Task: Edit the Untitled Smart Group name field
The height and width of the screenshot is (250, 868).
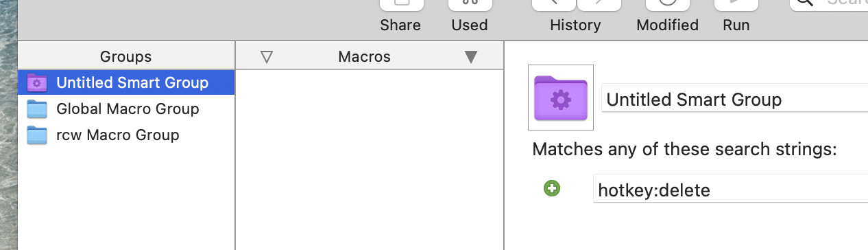Action: click(x=734, y=99)
